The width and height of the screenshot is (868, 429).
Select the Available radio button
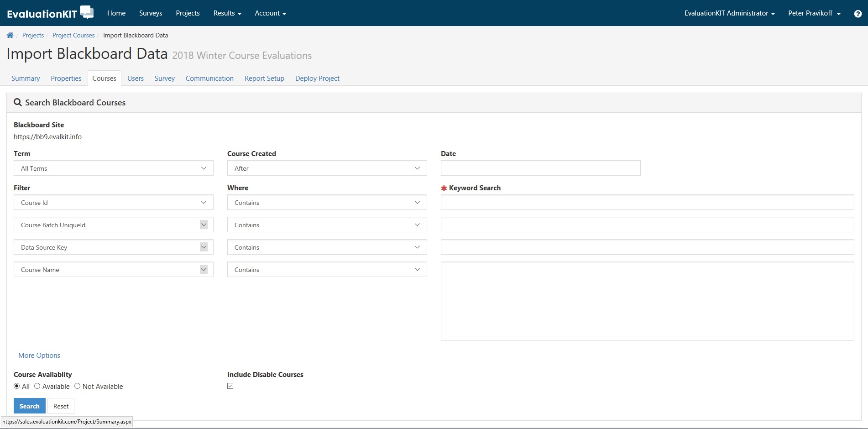[37, 386]
